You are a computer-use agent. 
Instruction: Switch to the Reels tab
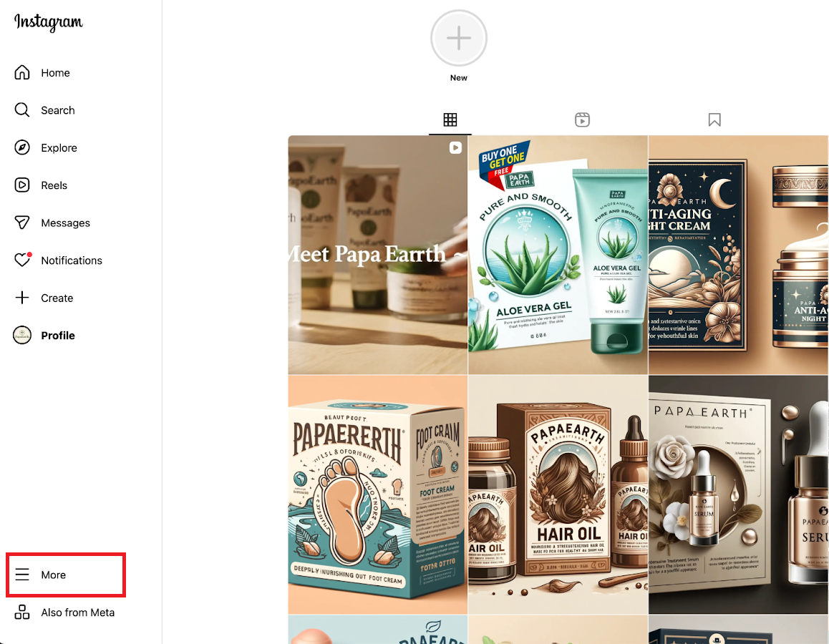pos(582,120)
